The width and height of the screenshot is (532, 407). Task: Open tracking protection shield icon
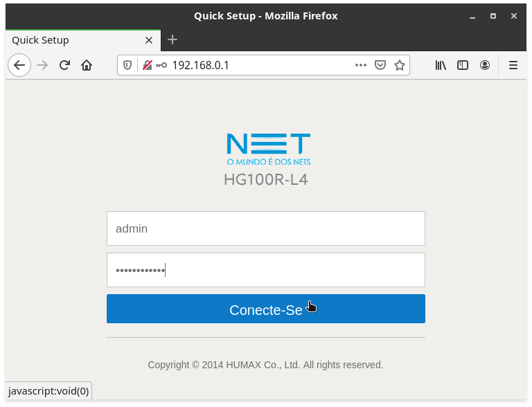pyautogui.click(x=127, y=65)
